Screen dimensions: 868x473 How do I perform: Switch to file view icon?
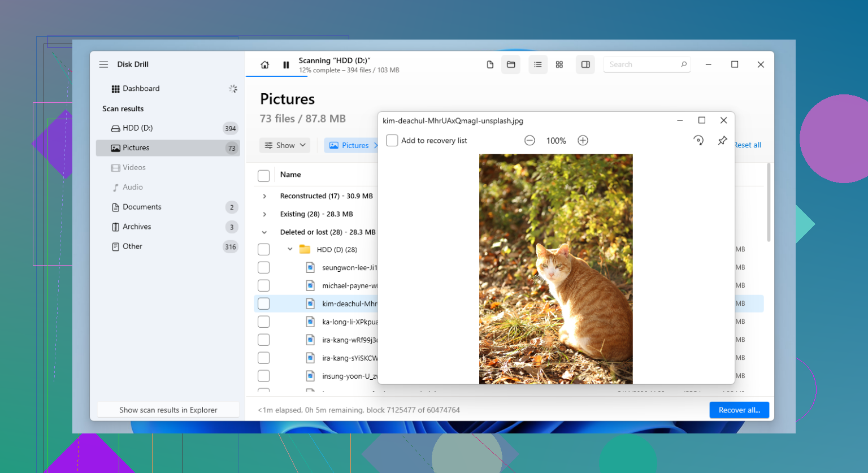click(x=490, y=64)
